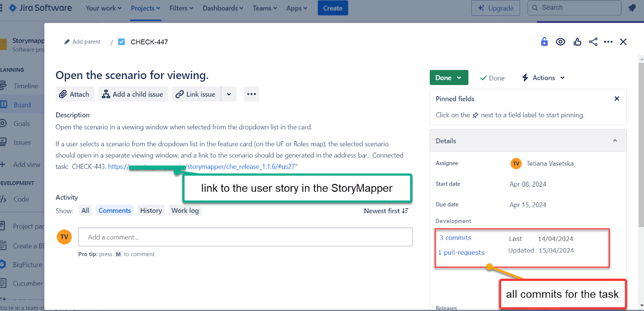Click Add view in the sidebar
Viewport: 644px width, 311px height.
coord(27,165)
